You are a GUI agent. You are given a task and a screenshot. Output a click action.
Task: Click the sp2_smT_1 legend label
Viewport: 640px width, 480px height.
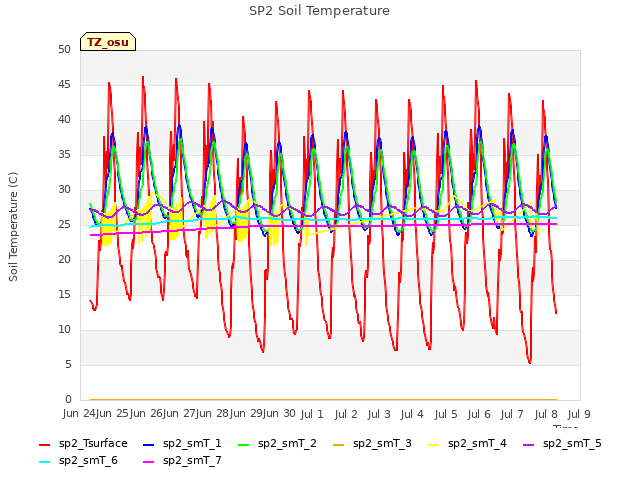192,444
